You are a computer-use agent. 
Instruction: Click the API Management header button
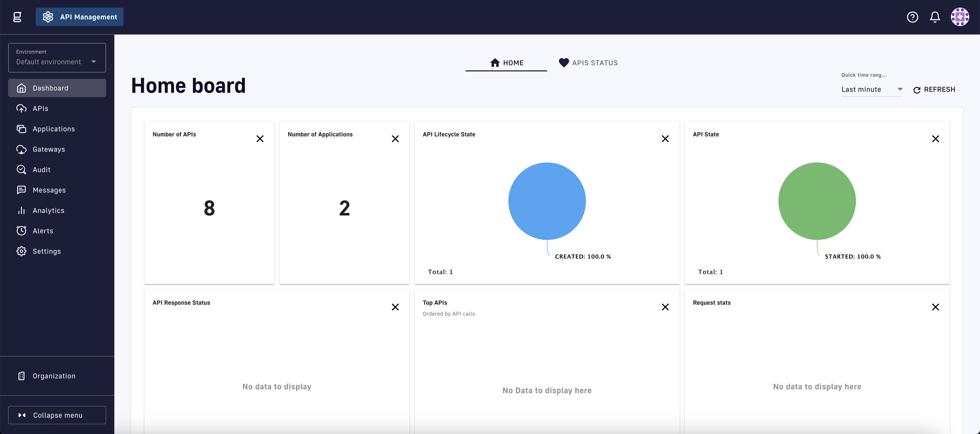point(80,17)
